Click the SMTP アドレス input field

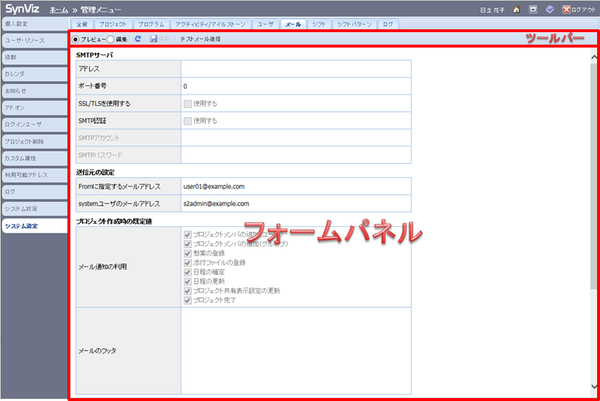295,69
